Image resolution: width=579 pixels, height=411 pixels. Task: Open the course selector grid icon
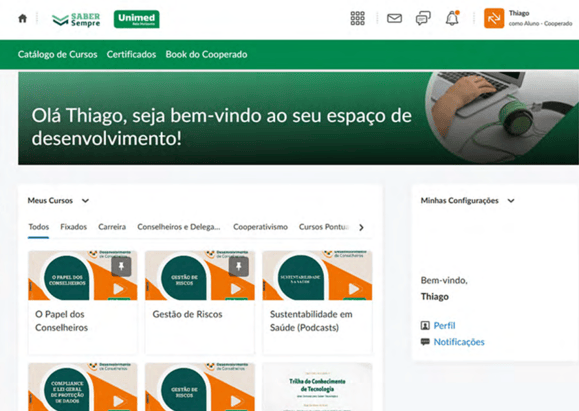357,18
